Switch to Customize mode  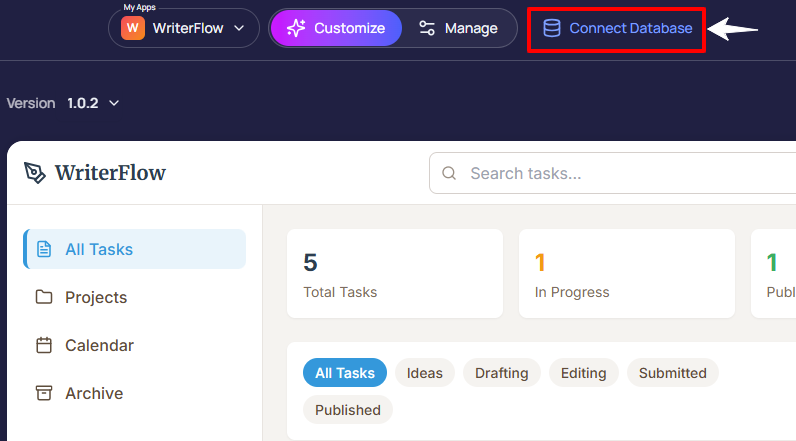coord(335,28)
